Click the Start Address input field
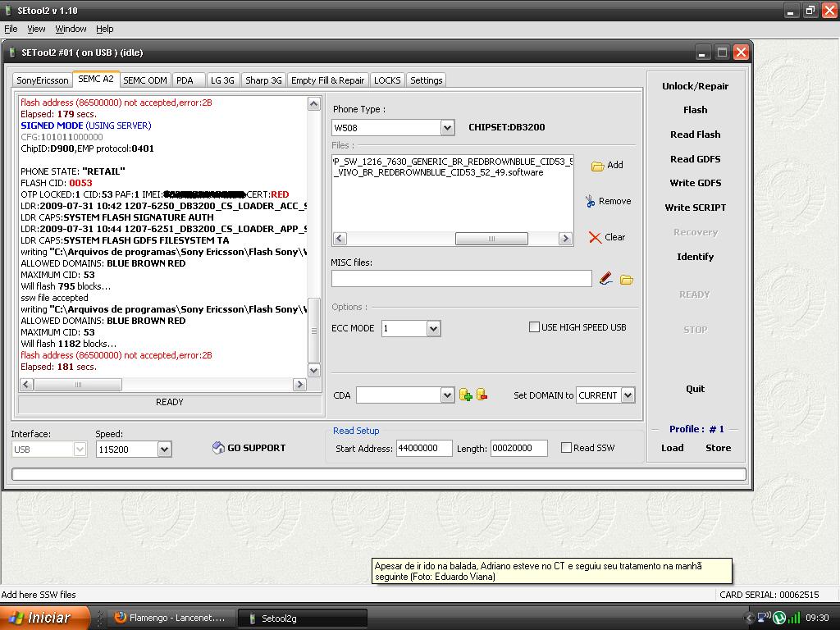 424,448
